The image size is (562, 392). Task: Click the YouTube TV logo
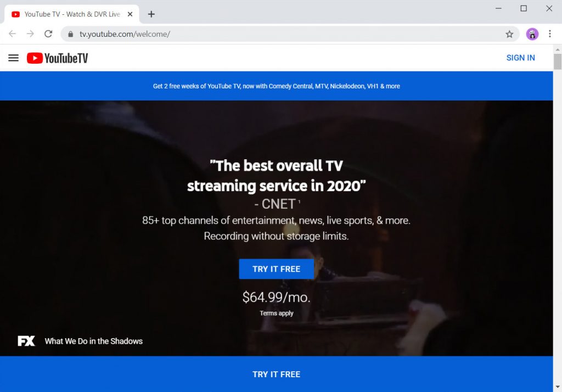(57, 58)
